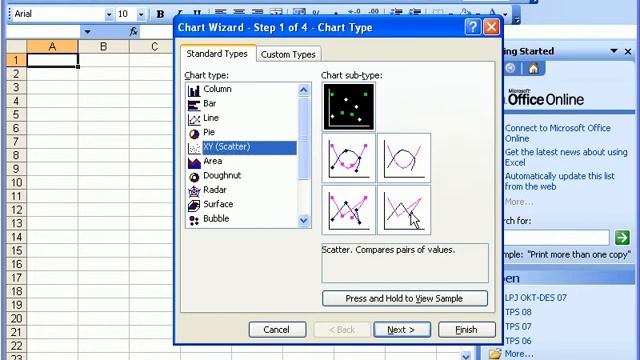Choose the Bar chart type icon
Image resolution: width=640 pixels, height=360 pixels.
pos(194,104)
